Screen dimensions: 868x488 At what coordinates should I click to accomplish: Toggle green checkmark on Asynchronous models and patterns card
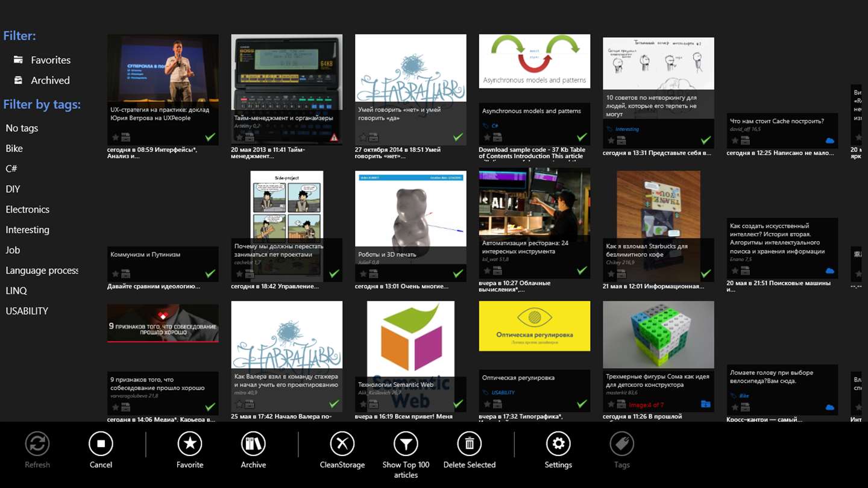[582, 137]
